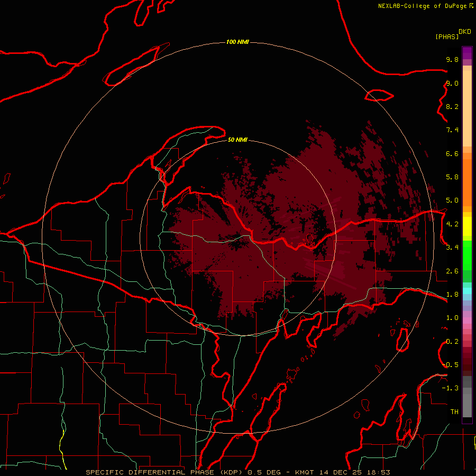Click the DKD [PHAS] legend title
Screen dimensions: 476x476
453,34
